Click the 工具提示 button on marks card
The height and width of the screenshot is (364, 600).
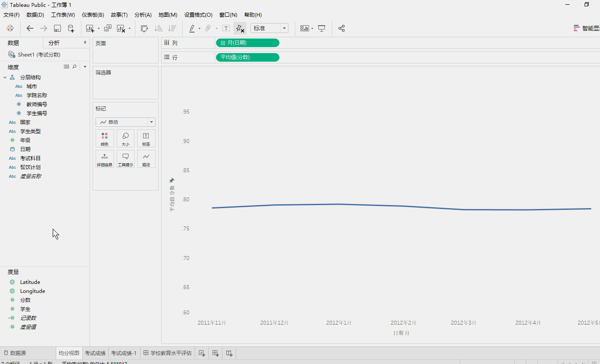tap(126, 159)
